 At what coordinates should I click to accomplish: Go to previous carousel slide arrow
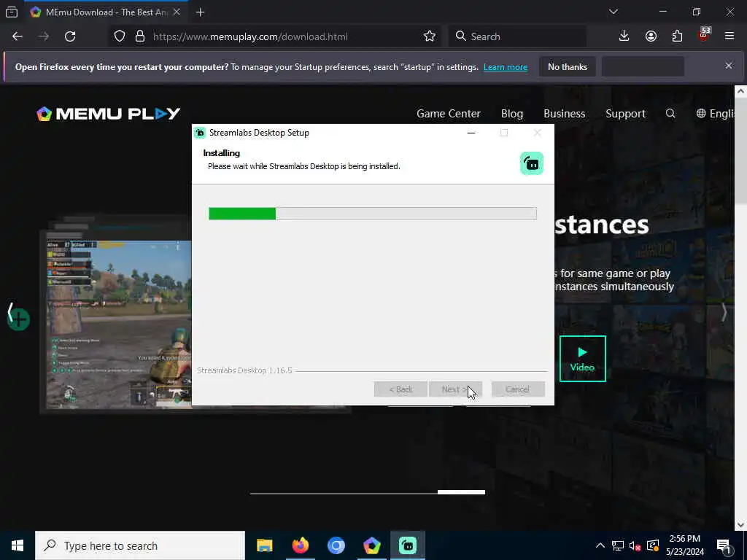point(10,312)
